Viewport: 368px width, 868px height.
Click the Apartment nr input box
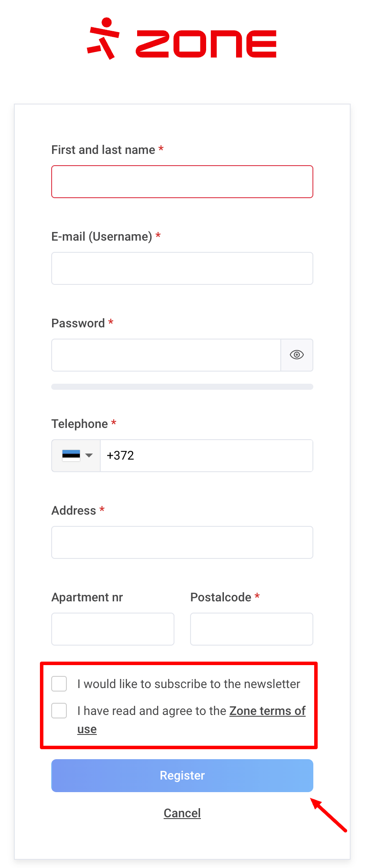click(113, 629)
